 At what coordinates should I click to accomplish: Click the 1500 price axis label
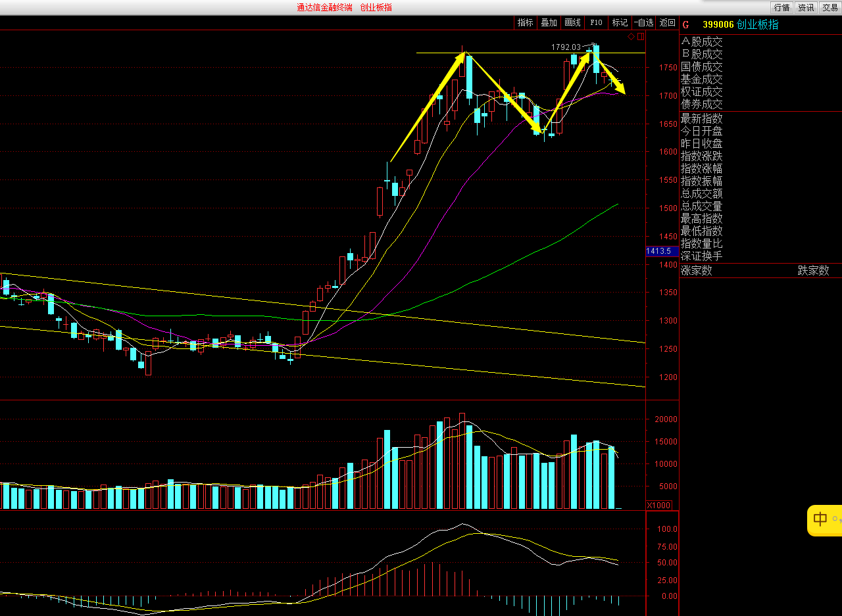tap(668, 208)
